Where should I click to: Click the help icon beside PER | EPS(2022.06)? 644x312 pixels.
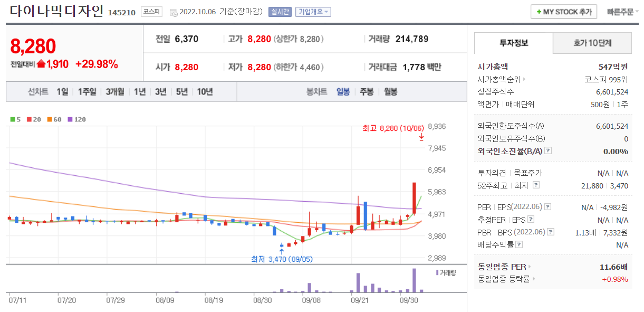pyautogui.click(x=547, y=207)
